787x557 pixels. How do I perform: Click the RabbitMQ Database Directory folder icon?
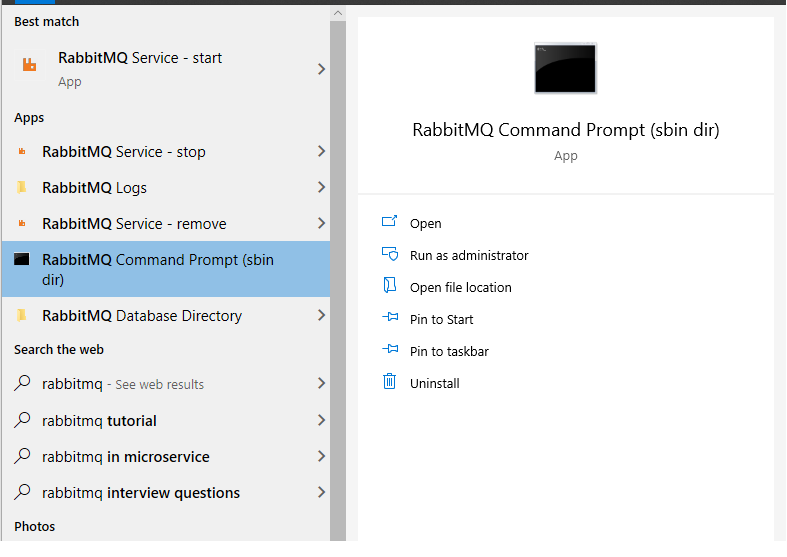coord(22,315)
